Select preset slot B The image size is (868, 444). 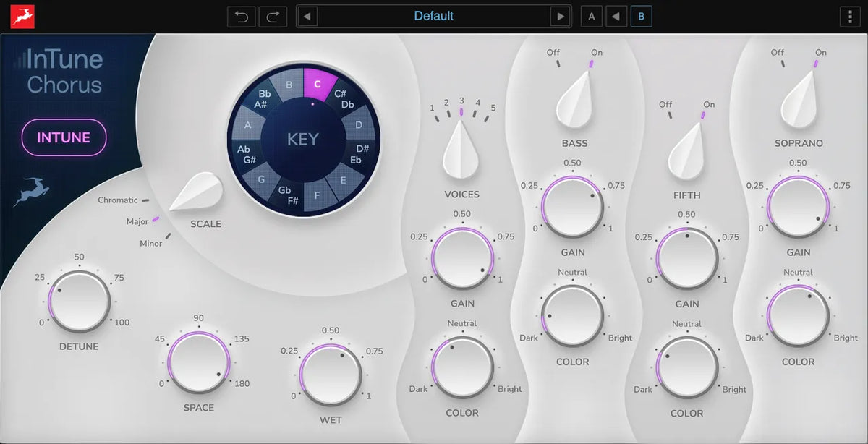(641, 15)
